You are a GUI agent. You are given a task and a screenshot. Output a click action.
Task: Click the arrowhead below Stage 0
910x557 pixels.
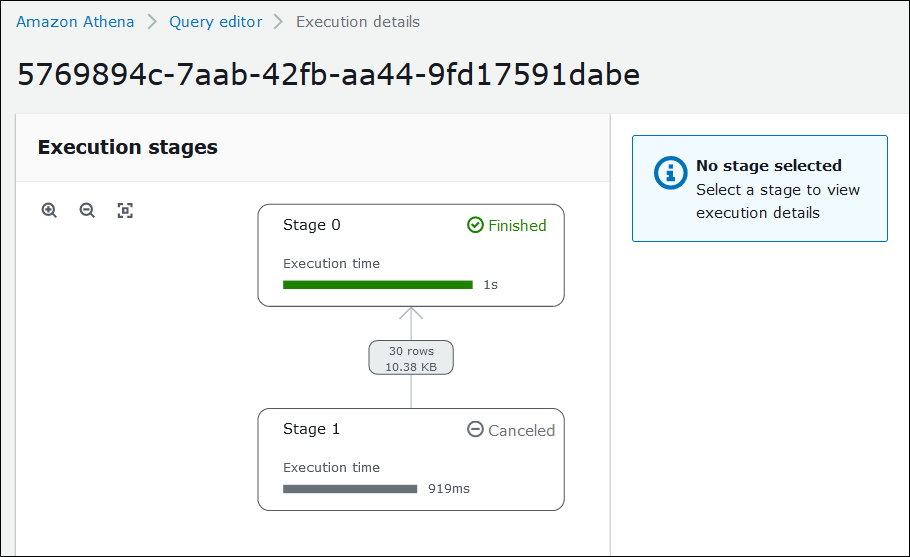tap(411, 313)
